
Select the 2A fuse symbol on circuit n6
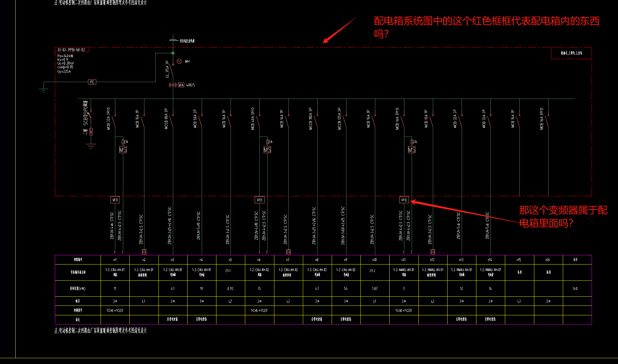pos(267,142)
